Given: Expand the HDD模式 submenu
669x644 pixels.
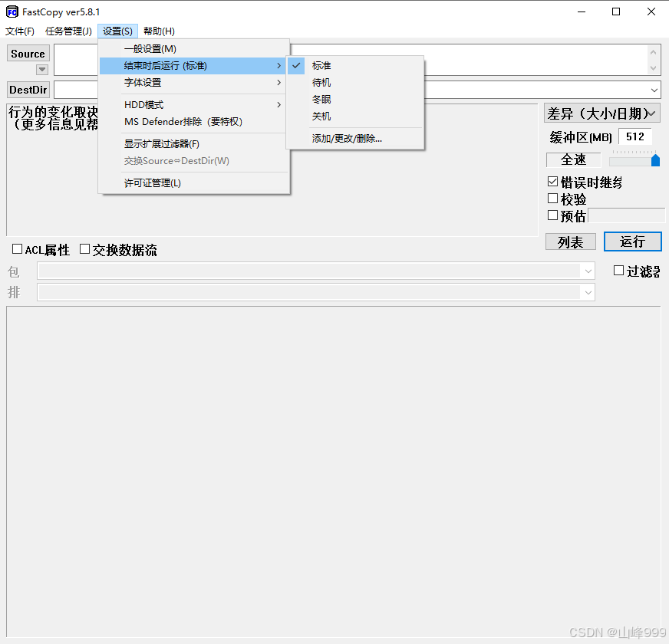Looking at the screenshot, I should [x=194, y=104].
